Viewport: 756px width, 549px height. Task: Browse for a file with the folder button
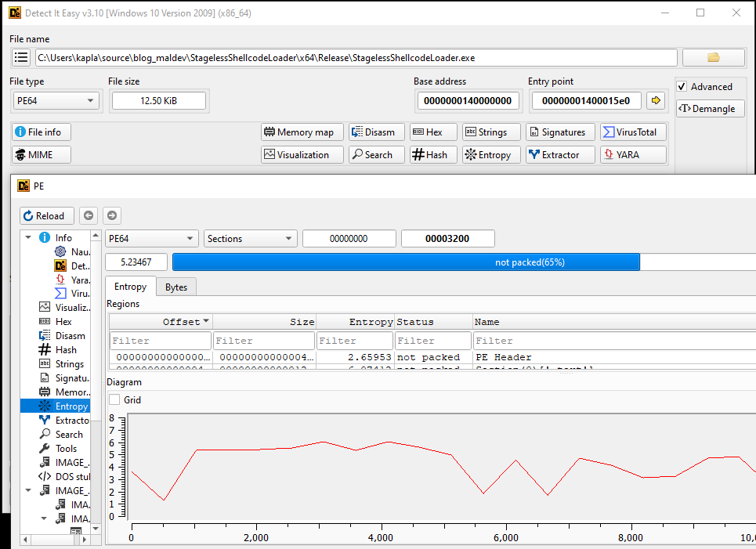click(714, 58)
